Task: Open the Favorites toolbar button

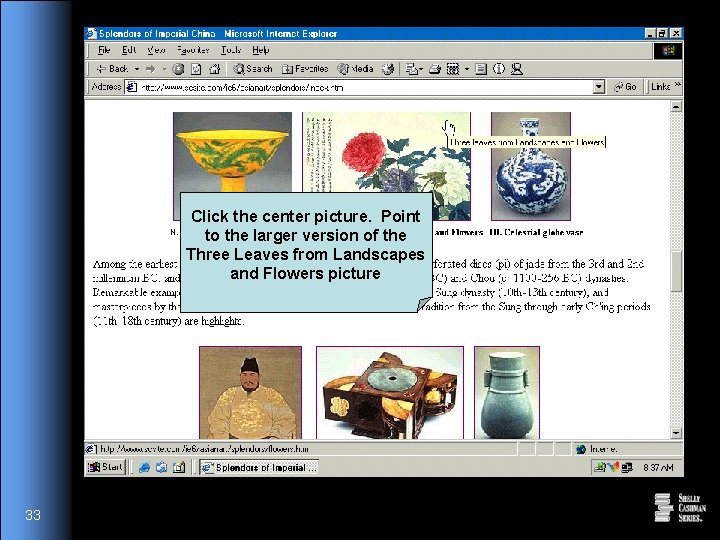Action: click(x=305, y=69)
